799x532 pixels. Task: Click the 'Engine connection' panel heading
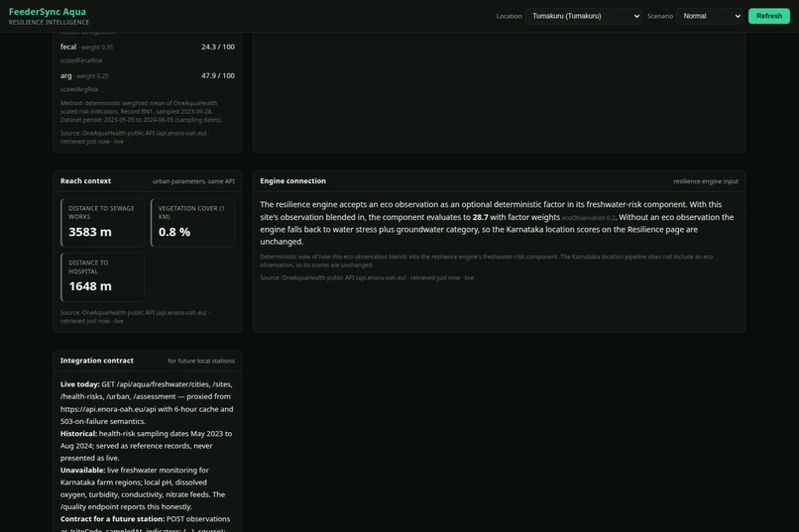(293, 180)
